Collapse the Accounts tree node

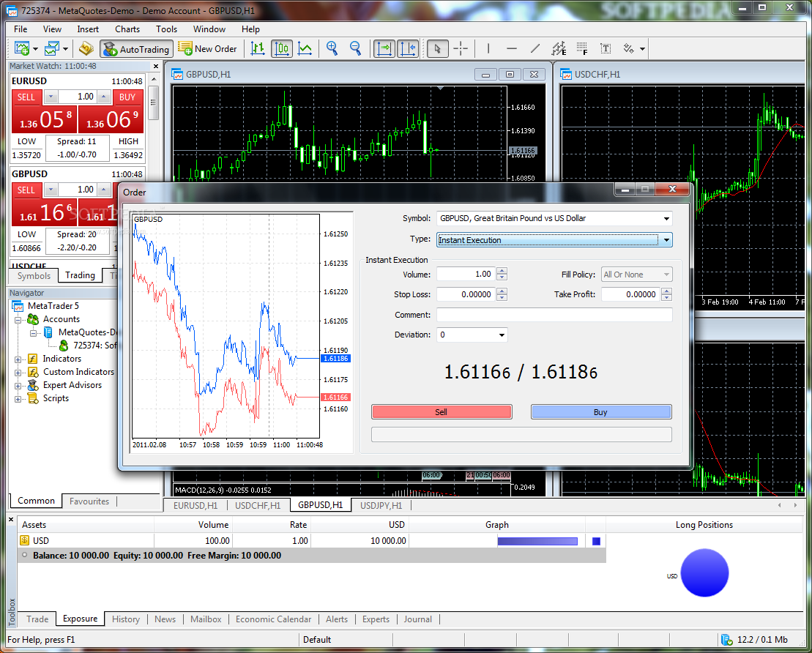coord(18,319)
